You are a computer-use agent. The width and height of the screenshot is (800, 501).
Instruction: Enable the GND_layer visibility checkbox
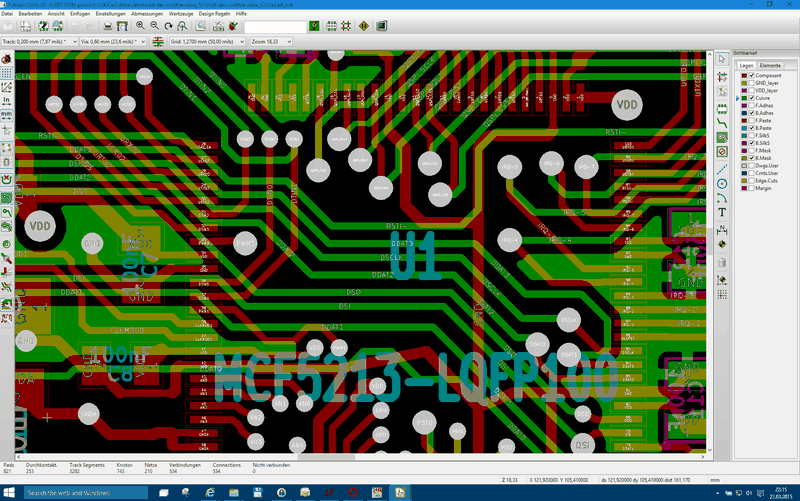[x=751, y=83]
